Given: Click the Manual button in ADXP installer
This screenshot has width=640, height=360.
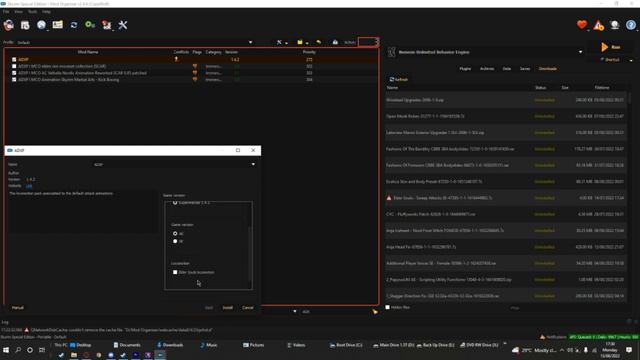Looking at the screenshot, I should pos(18,308).
